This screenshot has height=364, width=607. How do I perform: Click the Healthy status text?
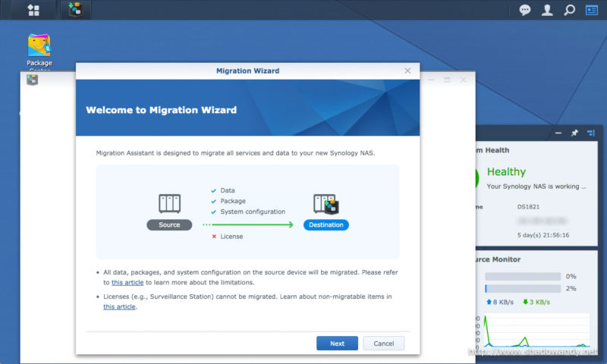coord(506,171)
